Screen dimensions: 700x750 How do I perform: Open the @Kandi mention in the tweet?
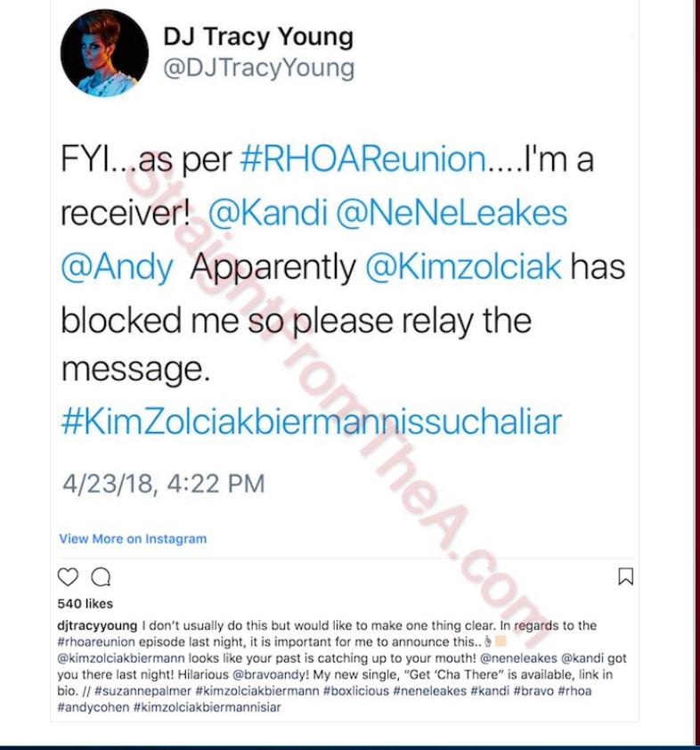pyautogui.click(x=268, y=212)
